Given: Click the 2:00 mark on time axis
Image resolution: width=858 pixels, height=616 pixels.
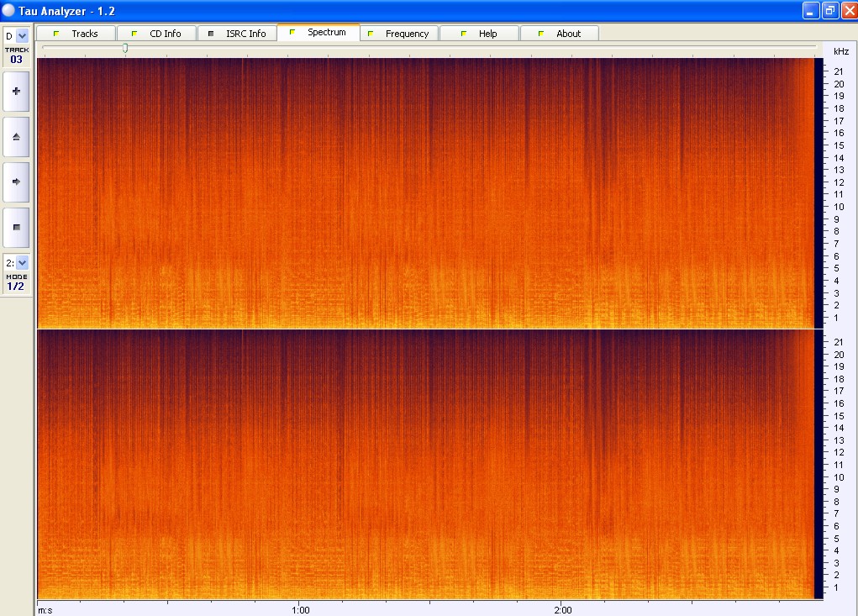Looking at the screenshot, I should pos(563,609).
